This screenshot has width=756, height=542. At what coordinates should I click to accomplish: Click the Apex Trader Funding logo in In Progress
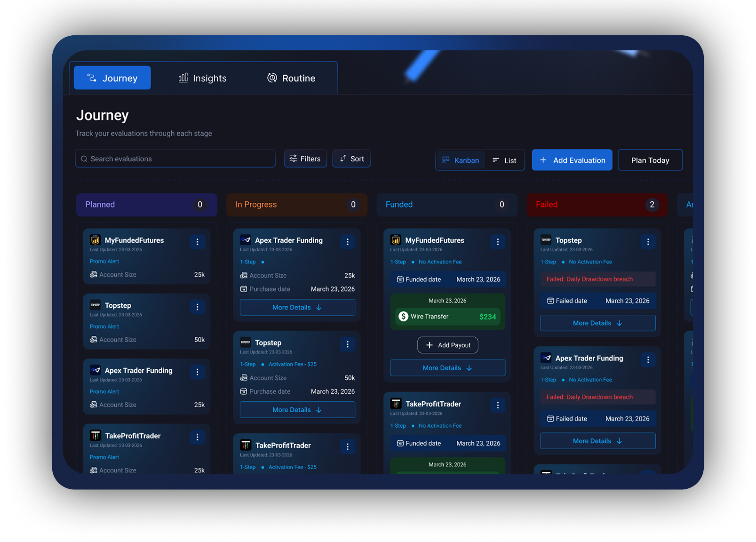pyautogui.click(x=246, y=240)
